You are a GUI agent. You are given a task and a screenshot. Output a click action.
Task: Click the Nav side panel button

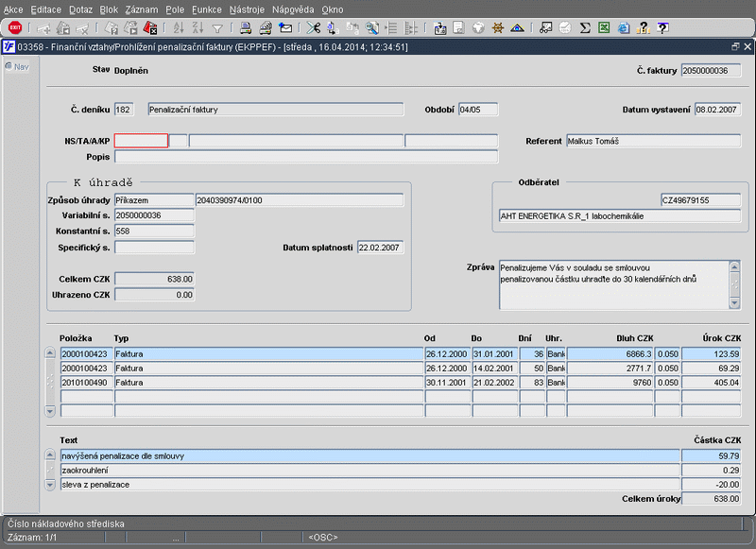pyautogui.click(x=19, y=66)
